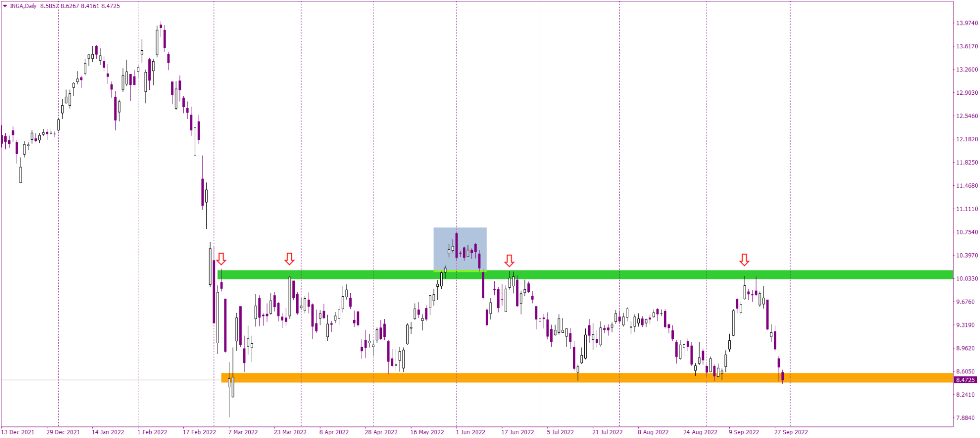Click the high value 8.6267 in header
Image resolution: width=980 pixels, height=438 pixels.
[x=70, y=6]
